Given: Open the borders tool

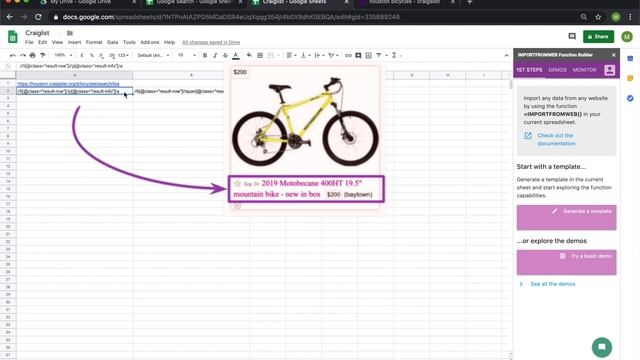Looking at the screenshot, I should [x=260, y=55].
